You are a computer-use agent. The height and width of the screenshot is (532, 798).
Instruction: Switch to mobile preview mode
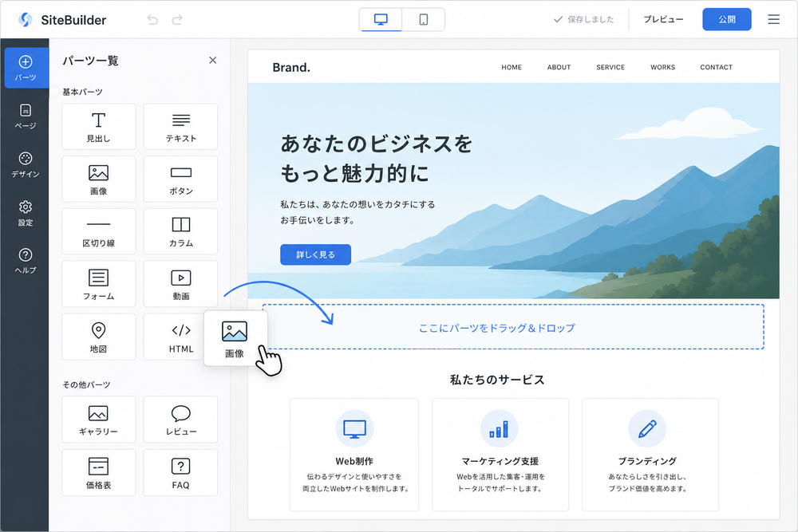pos(424,20)
